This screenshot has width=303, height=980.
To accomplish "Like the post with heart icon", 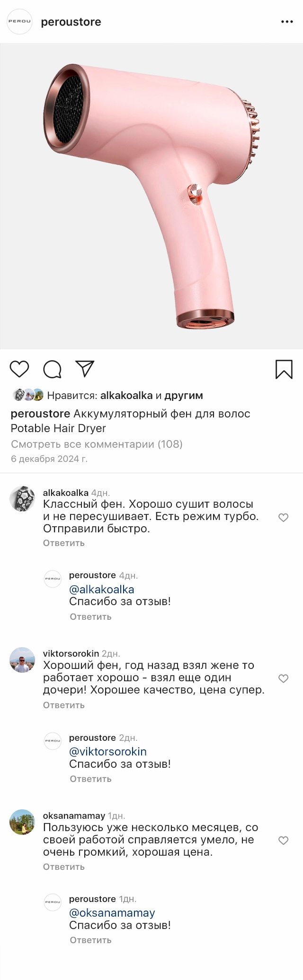I will (19, 369).
